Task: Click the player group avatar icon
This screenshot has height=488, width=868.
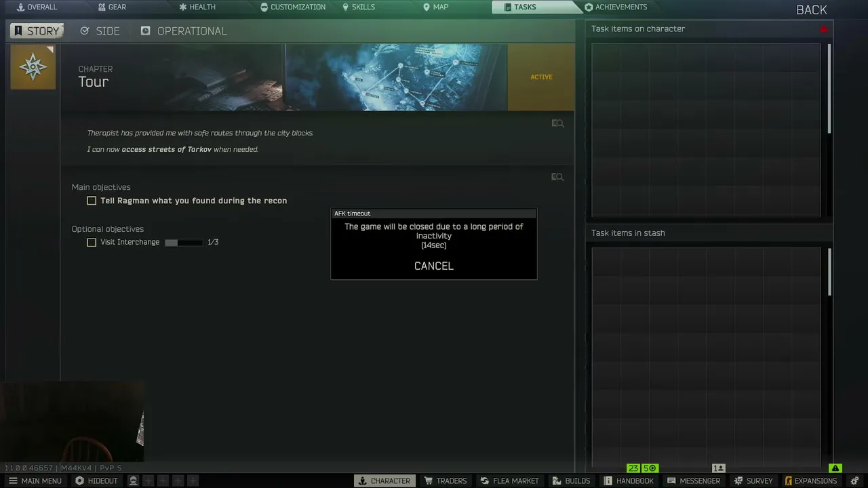Action: pyautogui.click(x=133, y=481)
